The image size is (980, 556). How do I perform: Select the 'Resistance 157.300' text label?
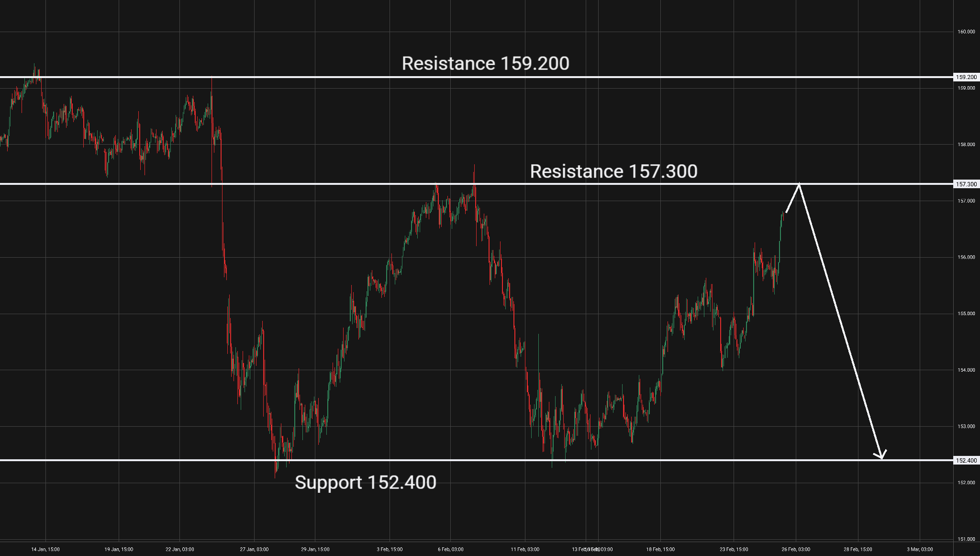[613, 171]
